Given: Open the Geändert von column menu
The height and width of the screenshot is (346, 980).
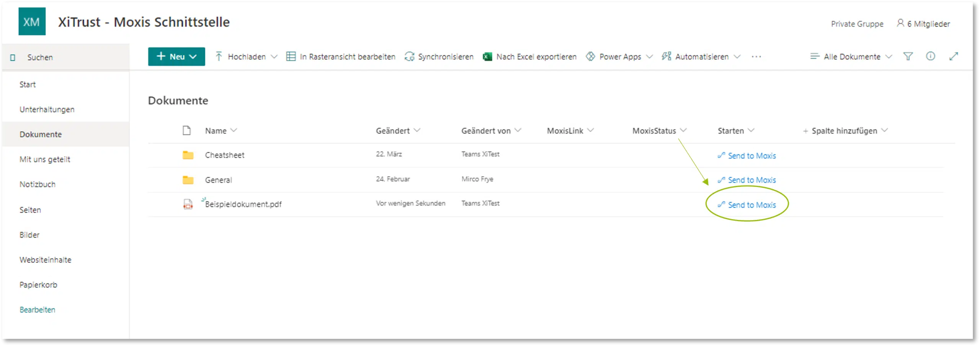Looking at the screenshot, I should (x=518, y=130).
